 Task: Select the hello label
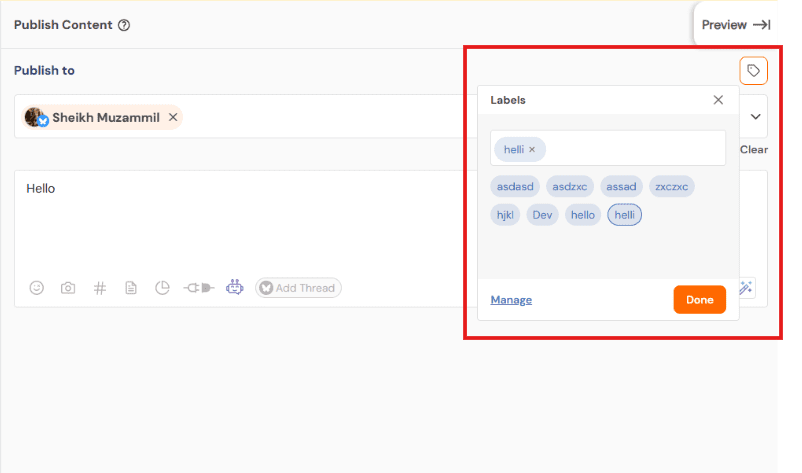pyautogui.click(x=583, y=215)
